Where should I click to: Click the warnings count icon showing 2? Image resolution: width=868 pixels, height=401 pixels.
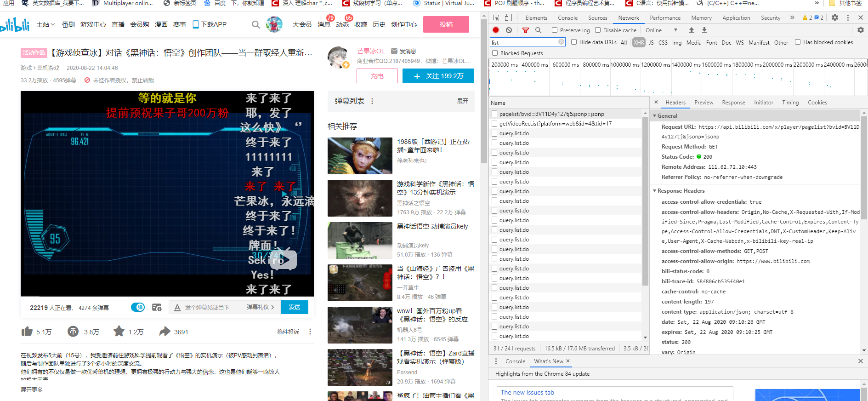point(807,17)
